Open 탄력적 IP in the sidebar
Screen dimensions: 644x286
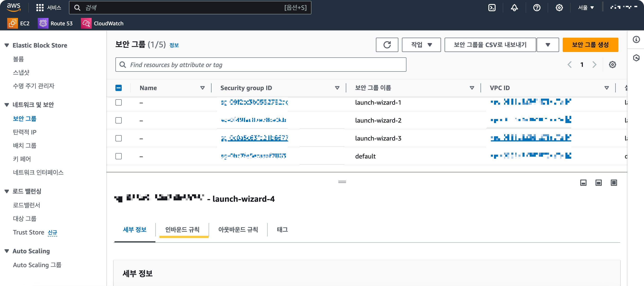[x=25, y=132]
